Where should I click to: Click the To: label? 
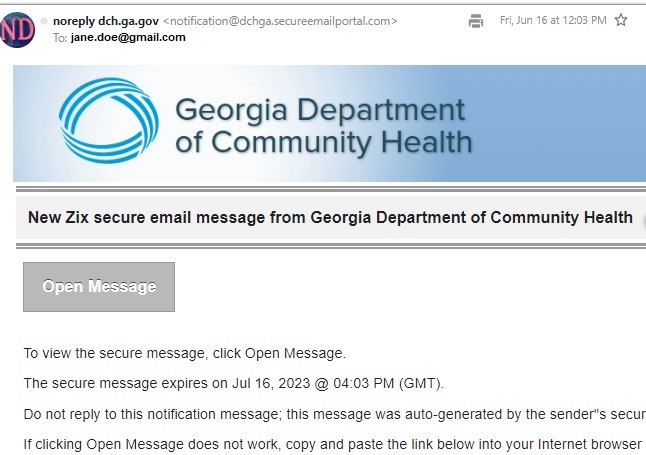coord(60,38)
